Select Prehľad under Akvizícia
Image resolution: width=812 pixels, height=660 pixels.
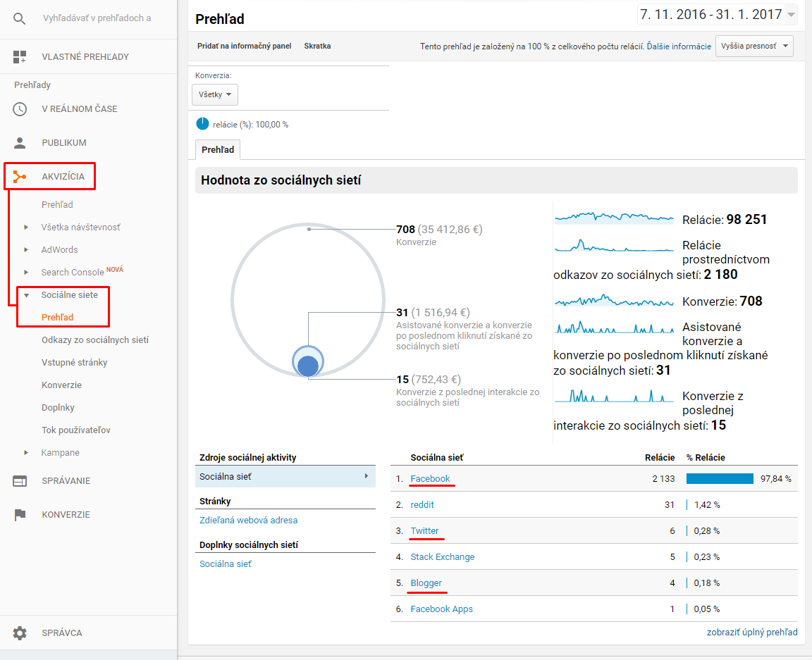[x=57, y=204]
